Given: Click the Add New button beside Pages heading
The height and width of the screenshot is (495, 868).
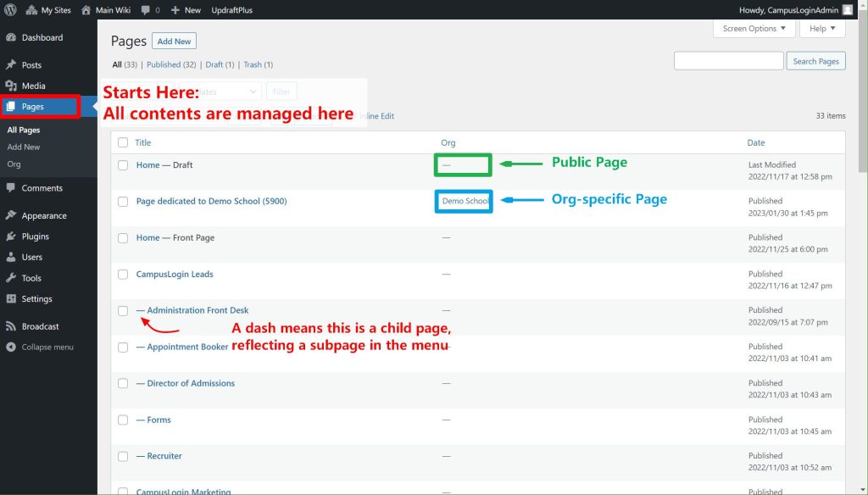Looking at the screenshot, I should coord(174,42).
